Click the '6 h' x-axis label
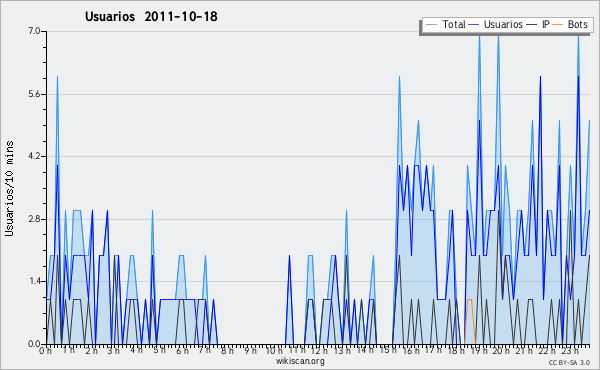This screenshot has width=600, height=370. [183, 350]
